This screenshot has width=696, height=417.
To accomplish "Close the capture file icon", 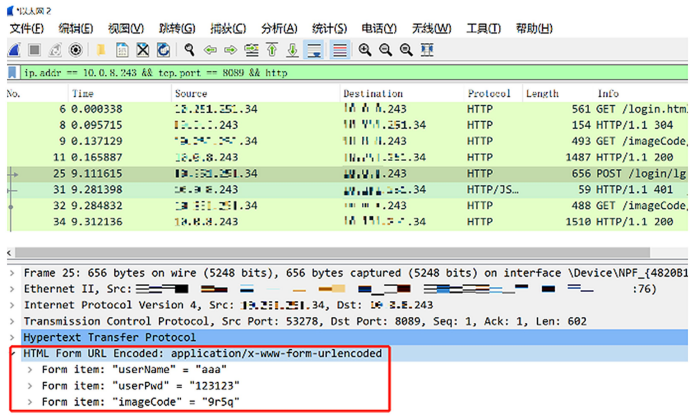I will [143, 50].
